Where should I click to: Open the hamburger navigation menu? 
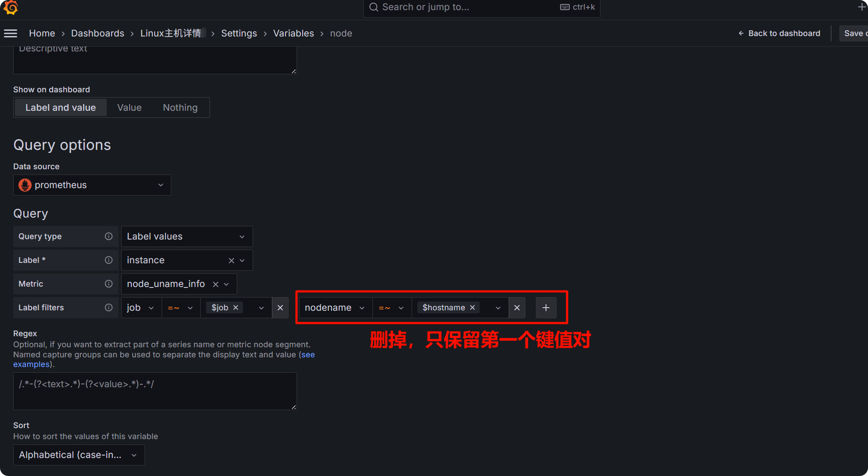(11, 33)
